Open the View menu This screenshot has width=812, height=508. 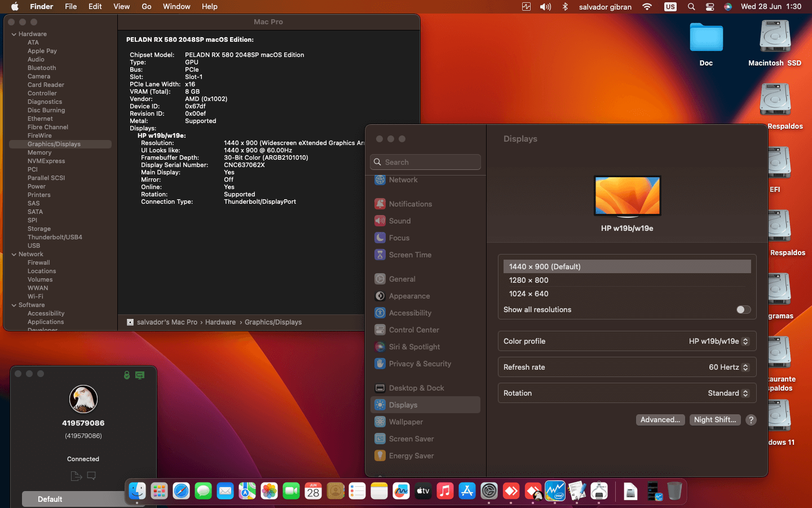point(122,7)
